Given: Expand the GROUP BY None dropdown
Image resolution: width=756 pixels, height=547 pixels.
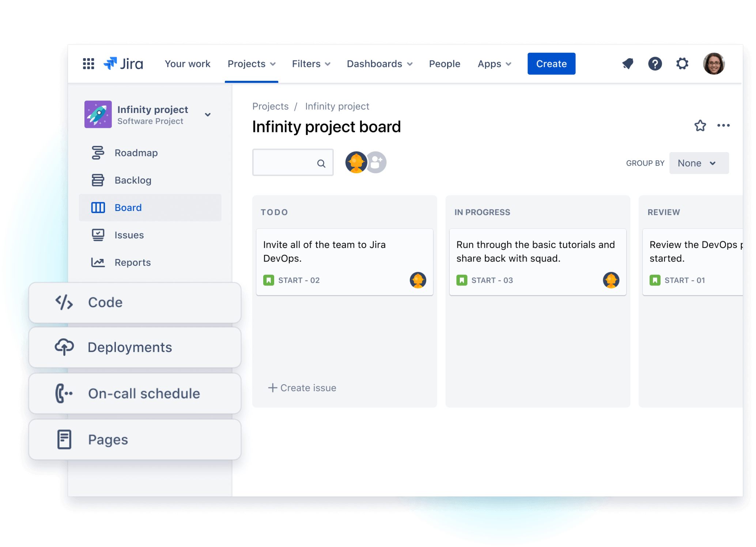Looking at the screenshot, I should 699,163.
